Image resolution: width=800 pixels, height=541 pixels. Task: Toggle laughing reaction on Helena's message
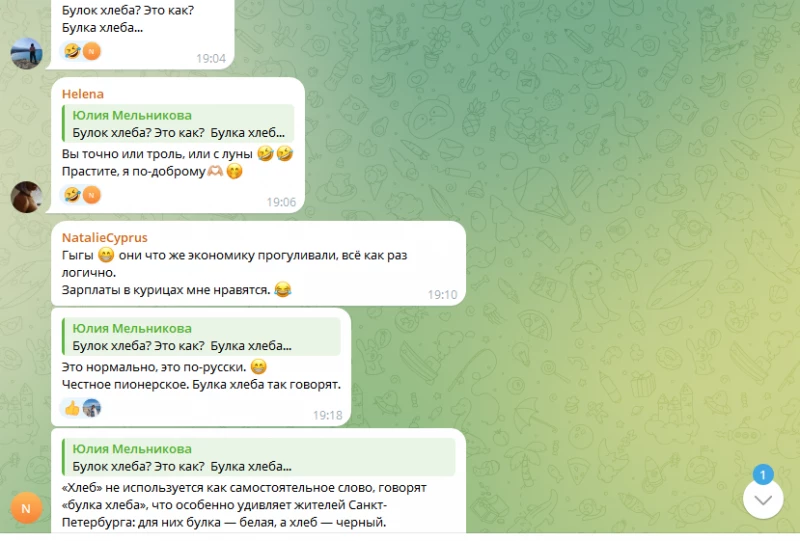(72, 195)
